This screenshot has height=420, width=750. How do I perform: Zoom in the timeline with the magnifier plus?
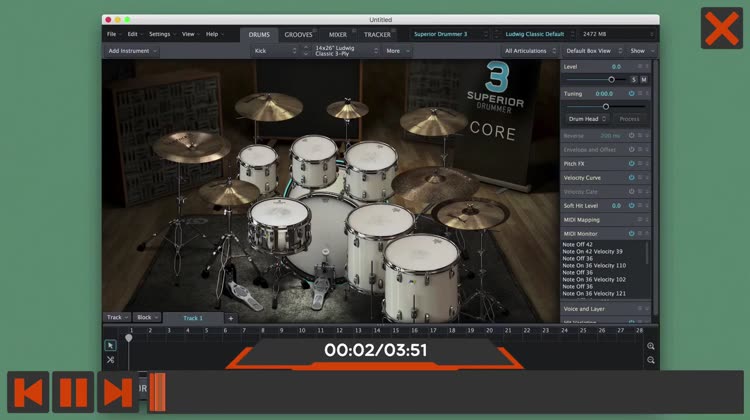651,346
